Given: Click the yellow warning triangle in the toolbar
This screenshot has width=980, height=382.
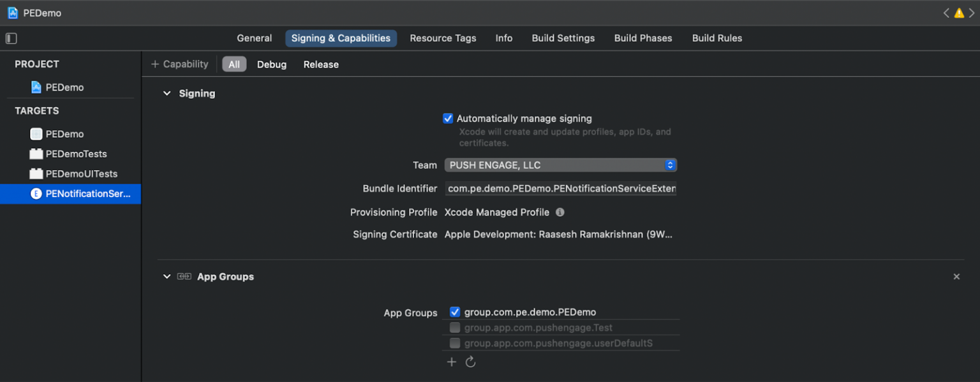Looking at the screenshot, I should coord(959,12).
